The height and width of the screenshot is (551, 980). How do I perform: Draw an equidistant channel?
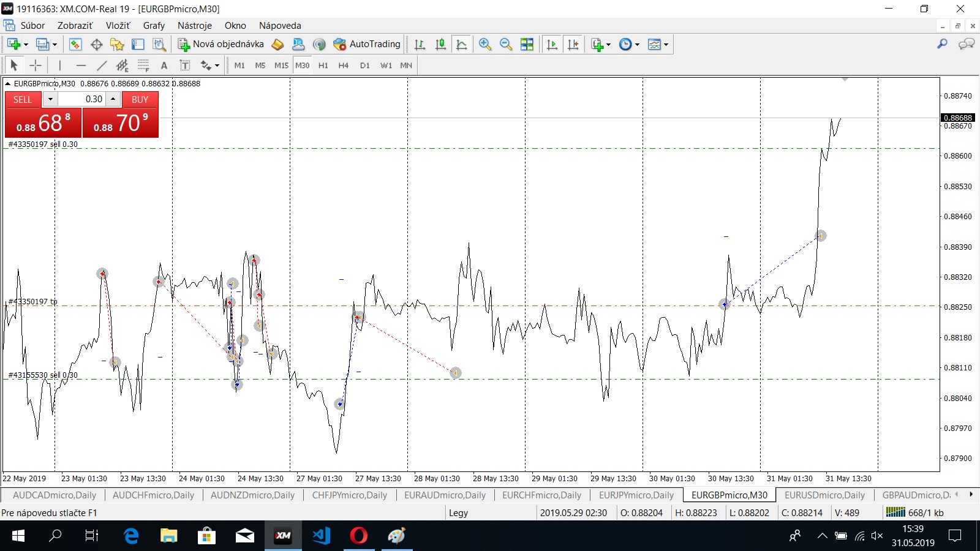click(123, 65)
